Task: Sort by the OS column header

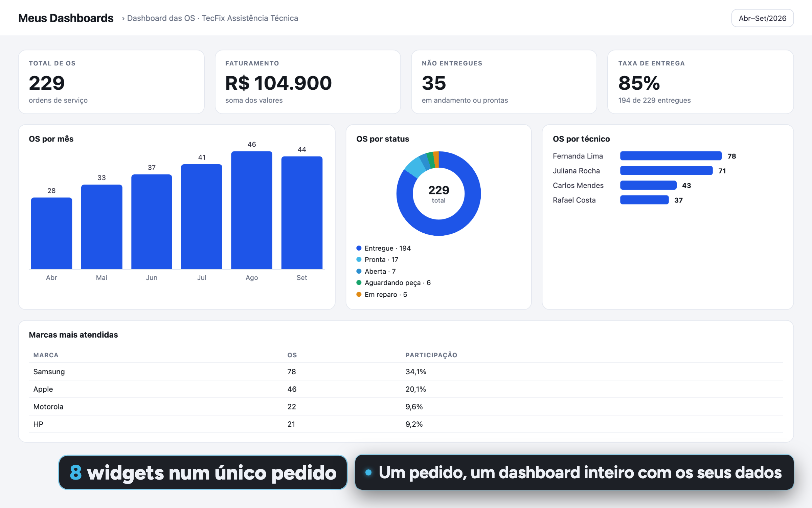Action: pyautogui.click(x=292, y=355)
